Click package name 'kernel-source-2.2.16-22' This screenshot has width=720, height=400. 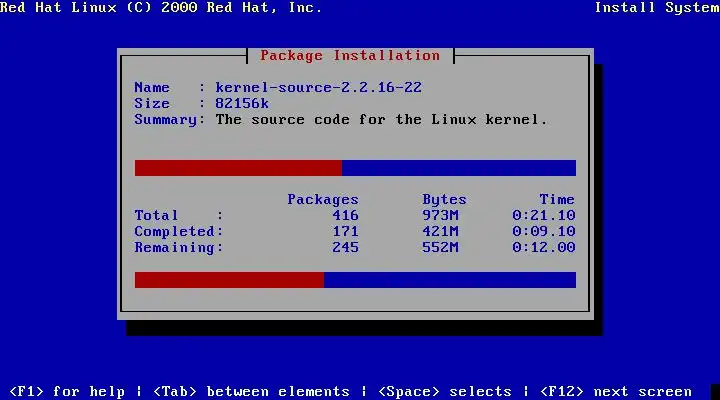318,87
